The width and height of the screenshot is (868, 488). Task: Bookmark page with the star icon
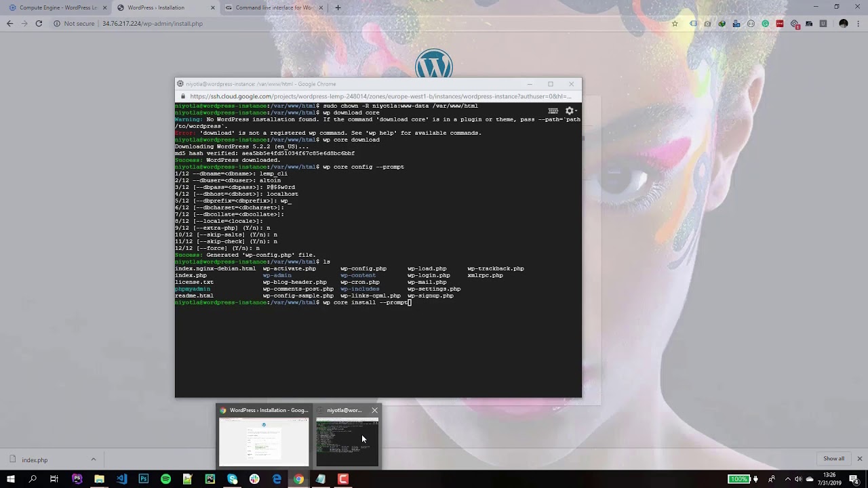coord(675,24)
